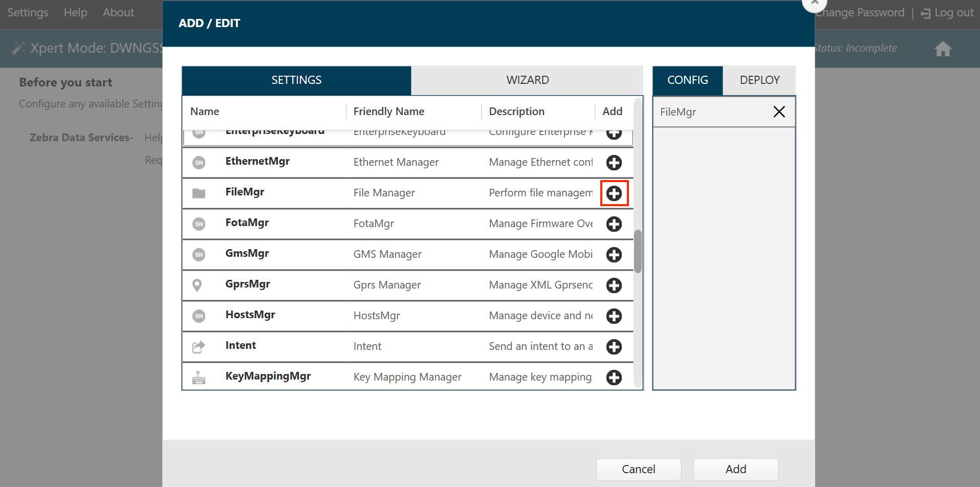Screen dimensions: 980x487
Task: Click the settings list scrollbar thumb
Action: (638, 252)
